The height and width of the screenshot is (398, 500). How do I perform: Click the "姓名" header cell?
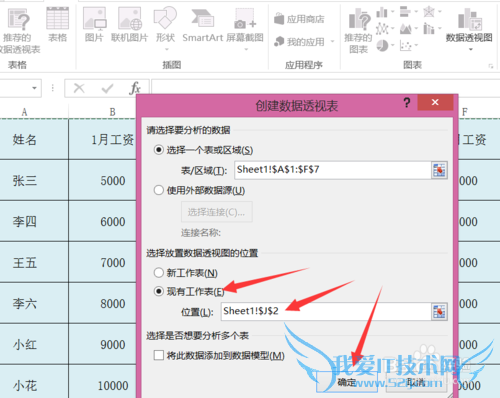(x=34, y=139)
